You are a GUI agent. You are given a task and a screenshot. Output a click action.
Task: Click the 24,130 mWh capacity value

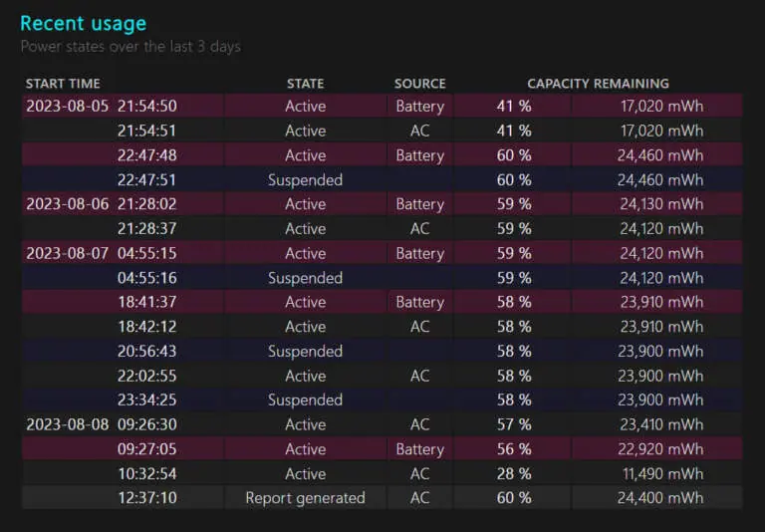point(661,204)
